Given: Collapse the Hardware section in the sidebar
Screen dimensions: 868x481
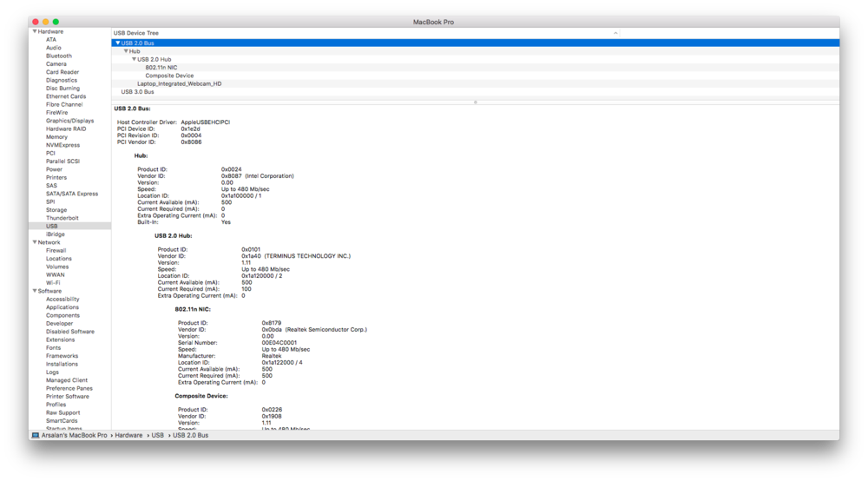Looking at the screenshot, I should pos(35,31).
